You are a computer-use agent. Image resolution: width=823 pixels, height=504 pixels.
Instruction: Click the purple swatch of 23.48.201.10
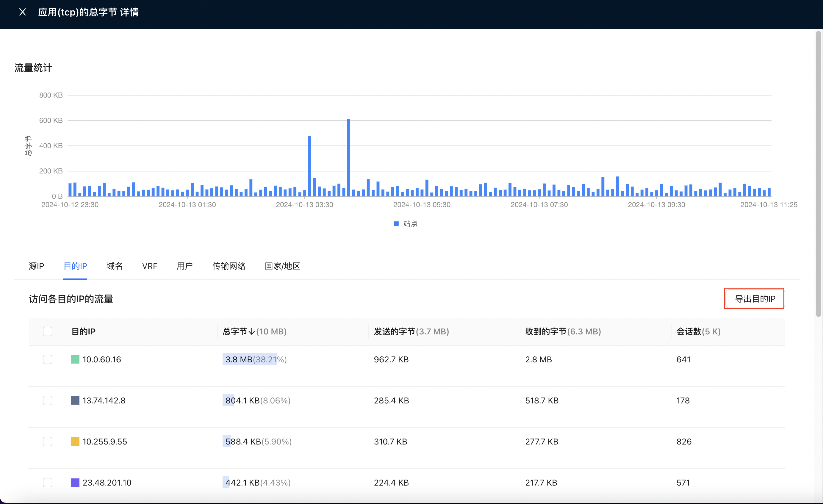click(75, 483)
